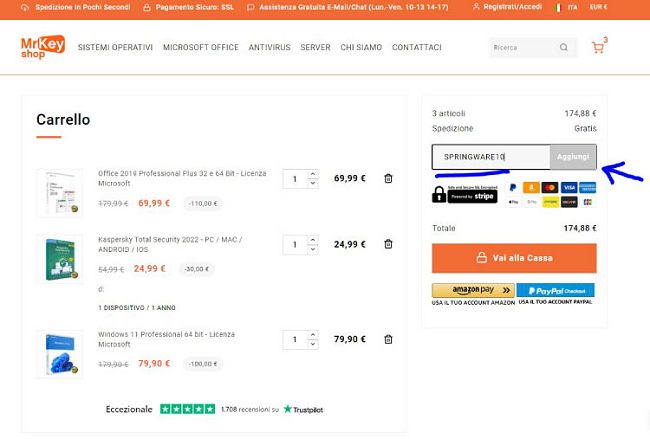Remove Kaspersky Total Security from the cart

(x=388, y=244)
